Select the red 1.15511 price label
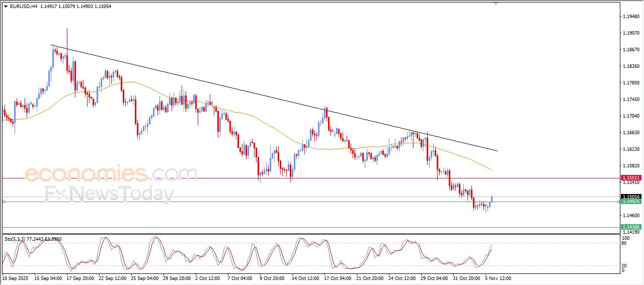 click(631, 178)
